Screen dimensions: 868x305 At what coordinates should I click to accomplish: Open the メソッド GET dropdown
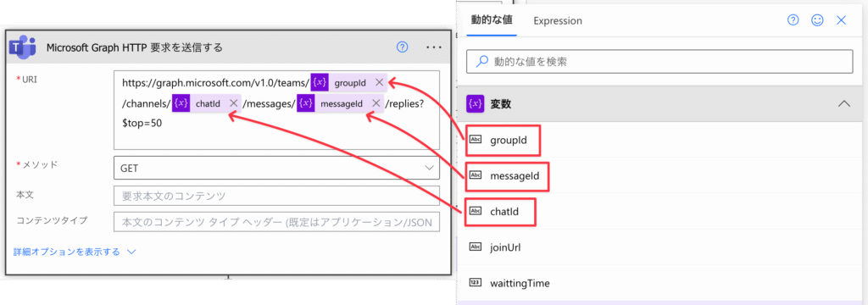(276, 168)
